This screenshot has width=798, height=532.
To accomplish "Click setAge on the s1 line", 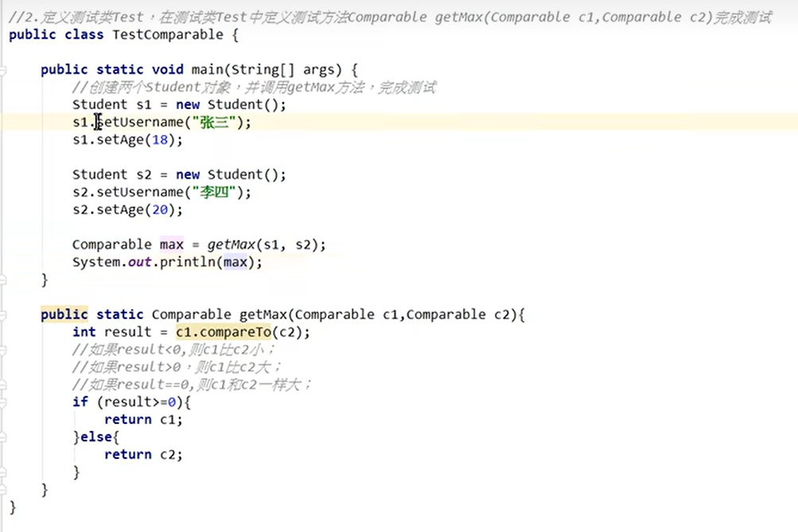I will 119,140.
